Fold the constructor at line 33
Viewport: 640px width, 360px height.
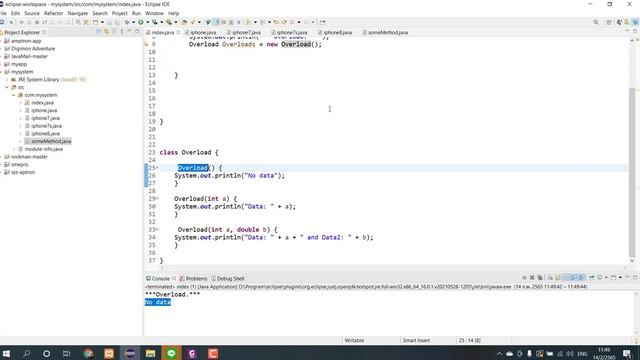pos(157,230)
